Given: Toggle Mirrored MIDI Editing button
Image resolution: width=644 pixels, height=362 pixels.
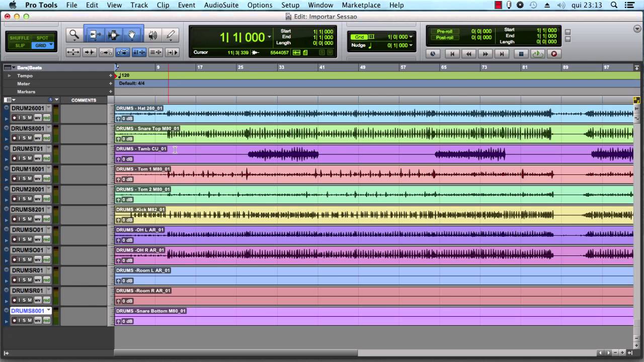Looking at the screenshot, I should point(106,52).
